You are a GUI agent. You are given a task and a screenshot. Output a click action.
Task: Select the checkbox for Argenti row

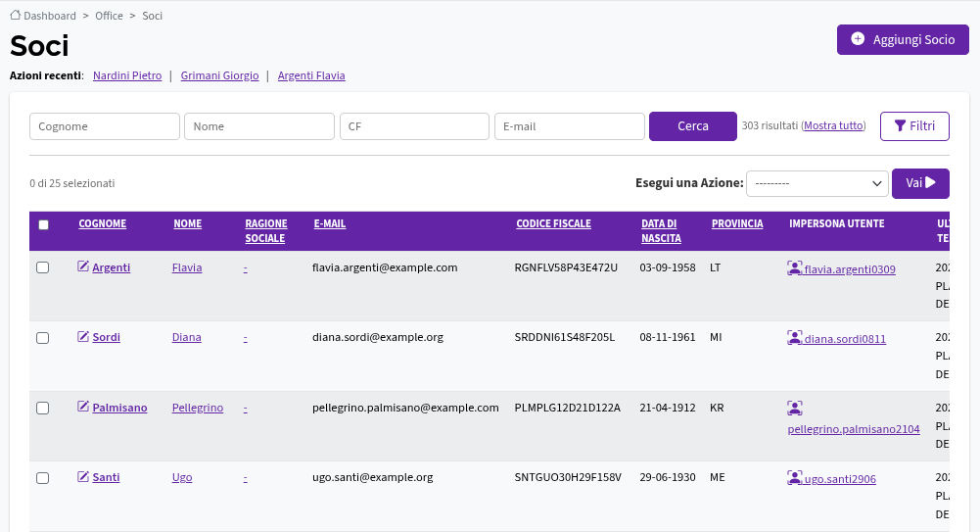[42, 267]
